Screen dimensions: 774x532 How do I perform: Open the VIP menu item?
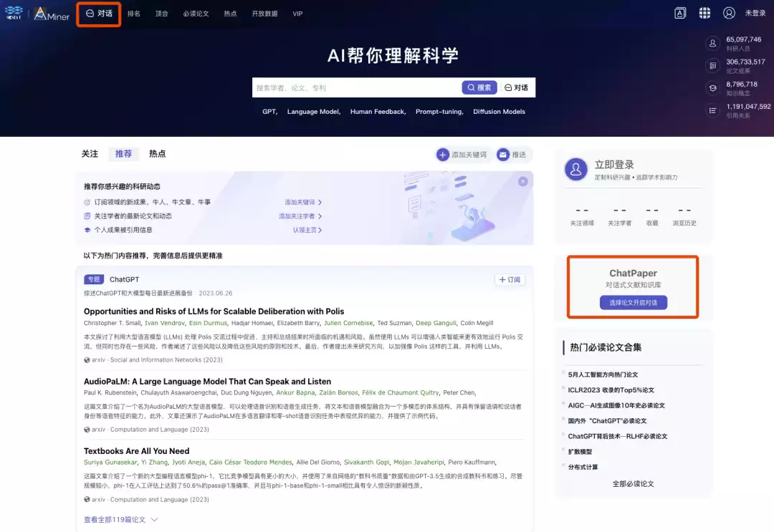coord(297,14)
